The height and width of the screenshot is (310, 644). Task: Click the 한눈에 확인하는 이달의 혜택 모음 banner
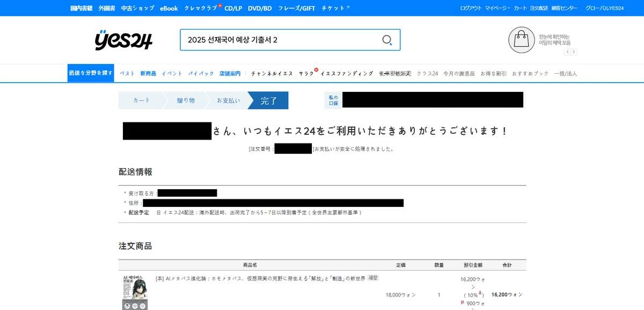[555, 40]
